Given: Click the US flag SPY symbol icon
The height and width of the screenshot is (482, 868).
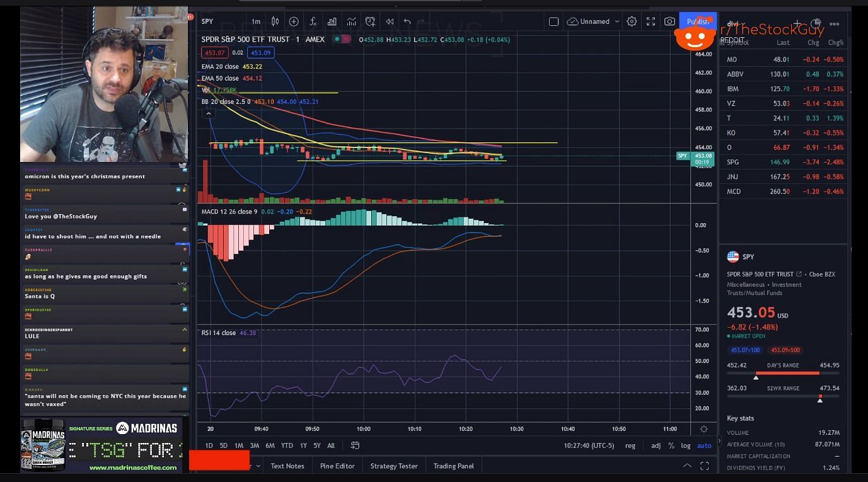Looking at the screenshot, I should click(732, 256).
